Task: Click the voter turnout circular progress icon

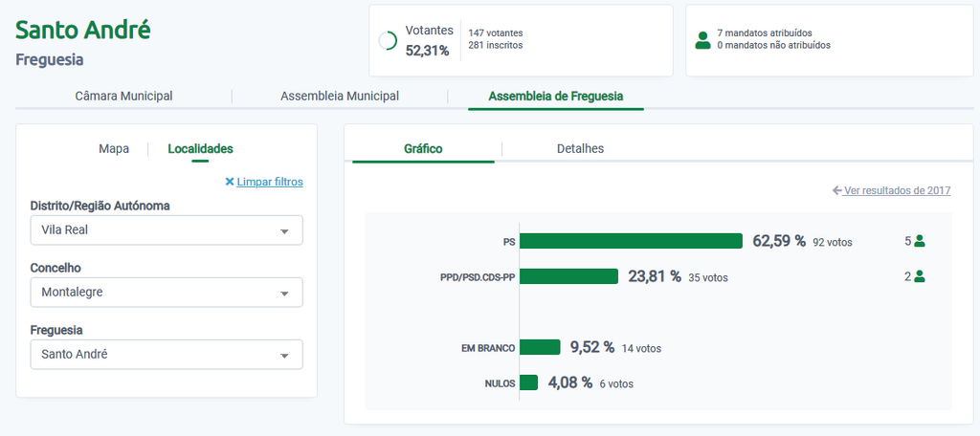Action: point(388,41)
